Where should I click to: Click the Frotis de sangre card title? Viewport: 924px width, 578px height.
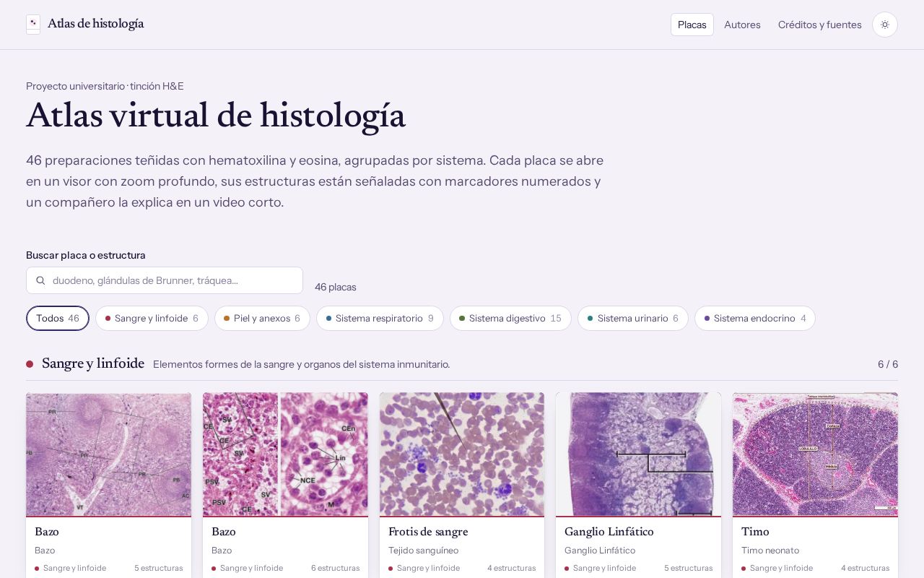pos(428,532)
